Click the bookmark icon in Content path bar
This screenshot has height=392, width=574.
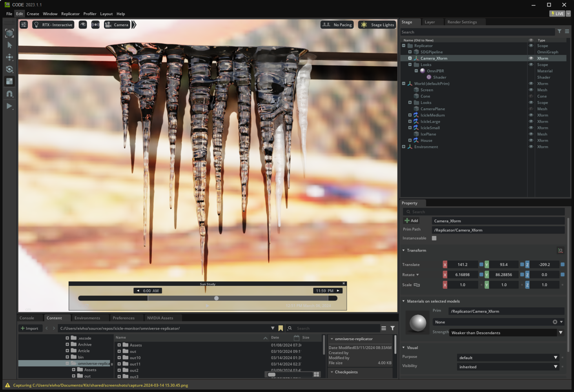(x=281, y=328)
